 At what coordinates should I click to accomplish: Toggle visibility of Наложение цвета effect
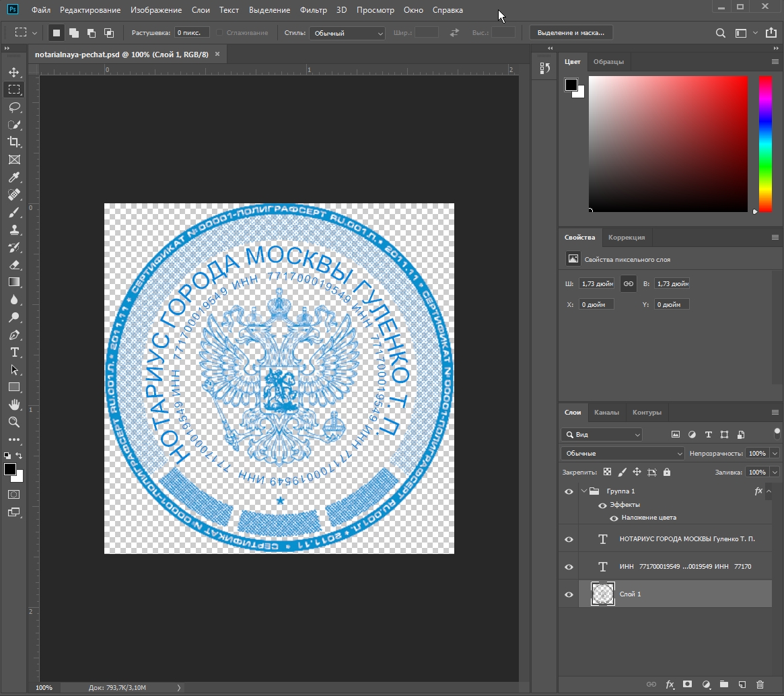[614, 518]
